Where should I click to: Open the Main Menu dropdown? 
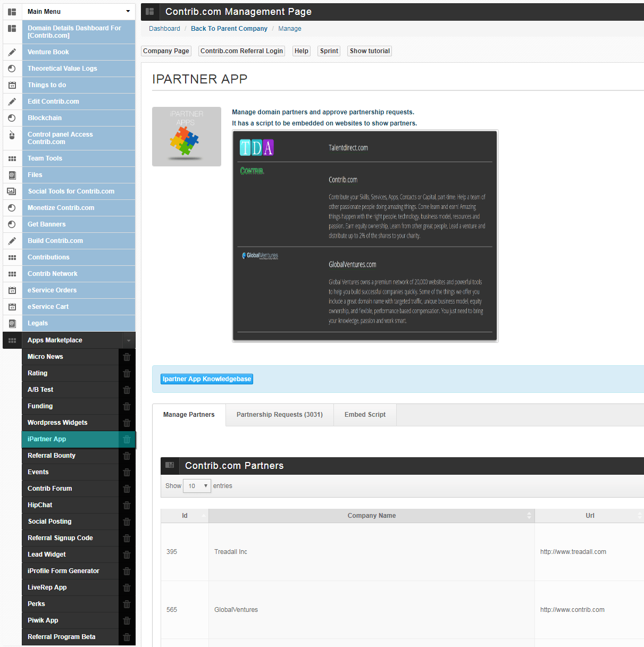coord(79,12)
